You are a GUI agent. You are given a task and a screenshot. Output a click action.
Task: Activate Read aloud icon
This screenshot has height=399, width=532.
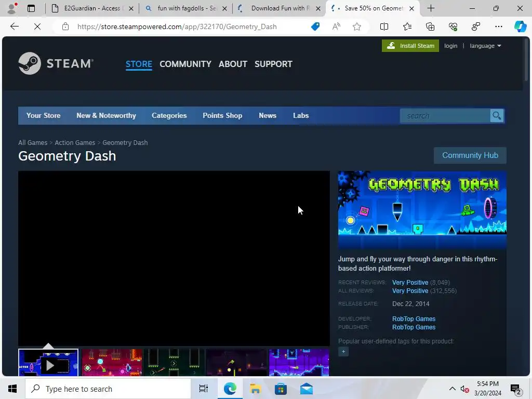[x=336, y=26]
